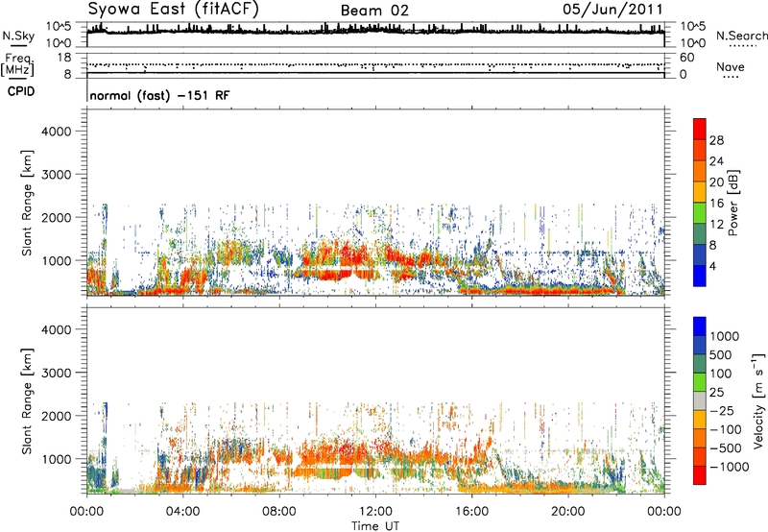Click the "20" value on the power colorbar
This screenshot has height=532, width=768.
pos(716,182)
